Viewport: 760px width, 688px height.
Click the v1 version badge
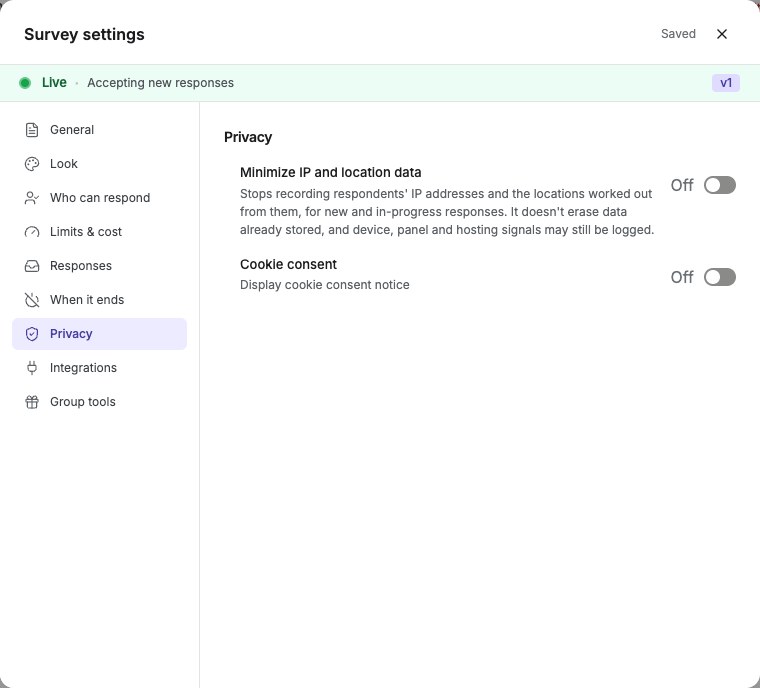tap(726, 83)
